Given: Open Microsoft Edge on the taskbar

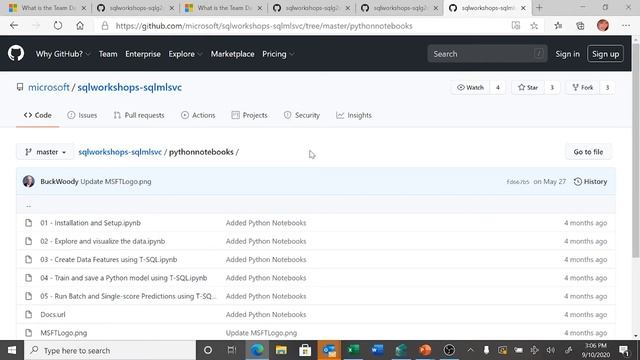Looking at the screenshot, I should click(x=257, y=350).
